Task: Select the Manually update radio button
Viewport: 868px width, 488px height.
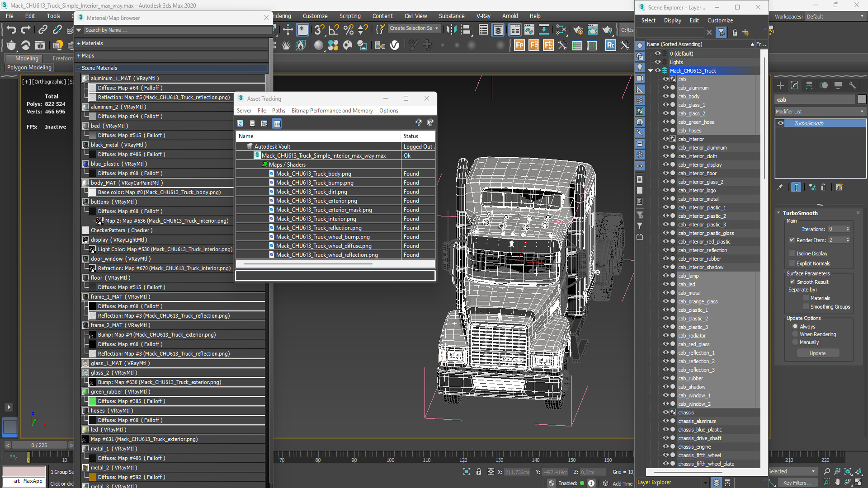Action: (795, 343)
